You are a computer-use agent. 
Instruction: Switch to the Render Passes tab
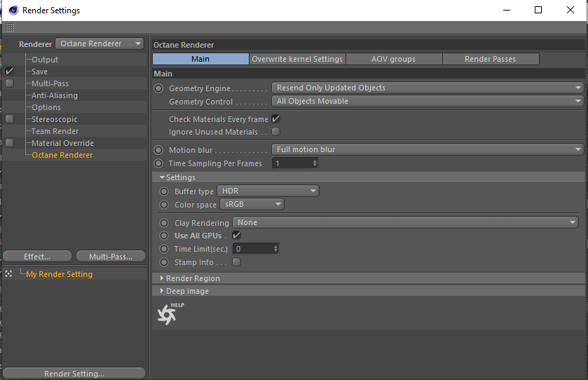(x=491, y=59)
